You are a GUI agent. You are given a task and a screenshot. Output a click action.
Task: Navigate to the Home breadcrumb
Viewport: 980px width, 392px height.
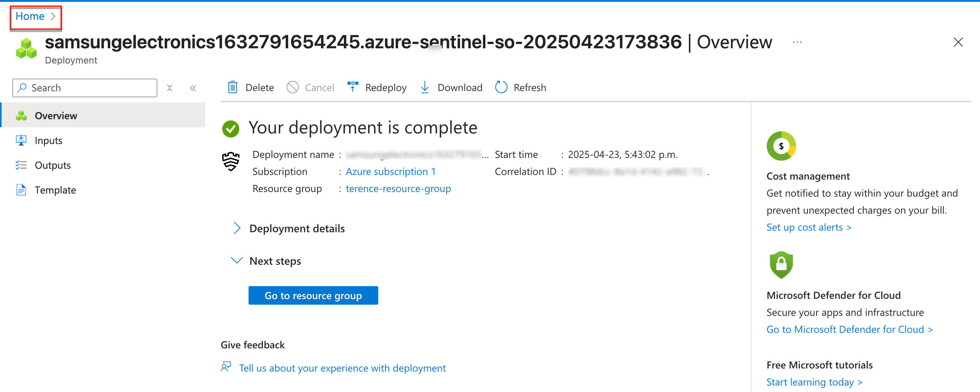click(x=30, y=16)
